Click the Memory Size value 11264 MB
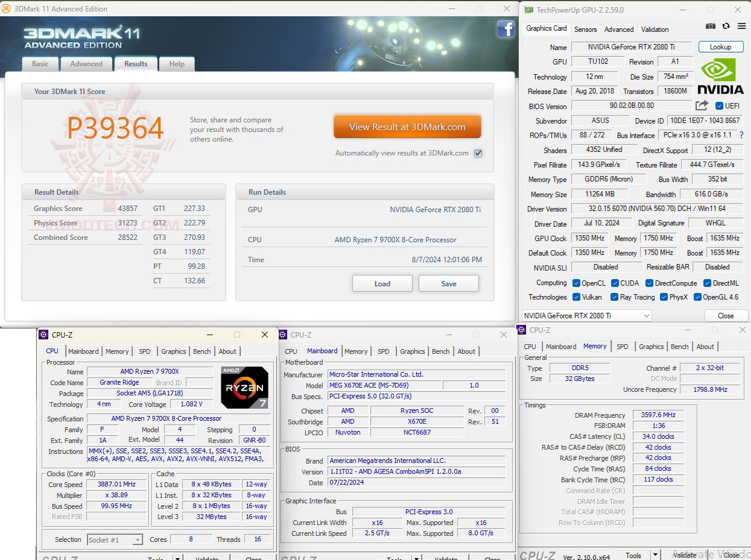The height and width of the screenshot is (560, 751). click(600, 194)
